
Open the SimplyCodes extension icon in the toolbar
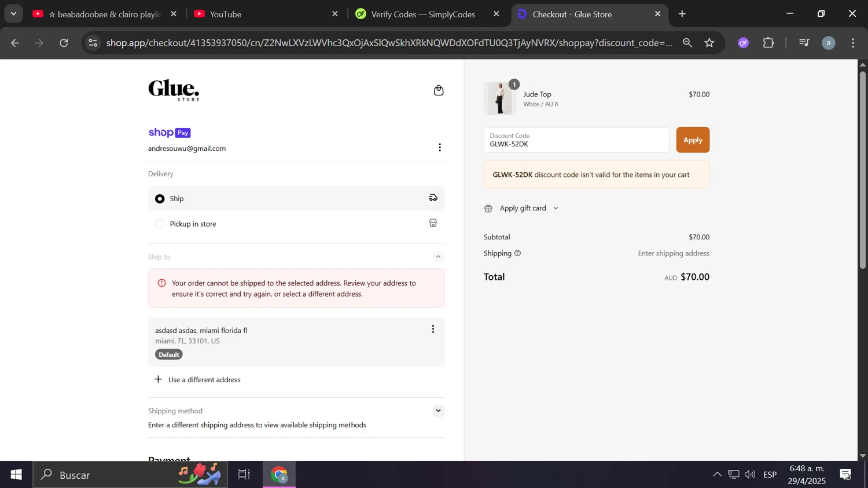(x=744, y=43)
